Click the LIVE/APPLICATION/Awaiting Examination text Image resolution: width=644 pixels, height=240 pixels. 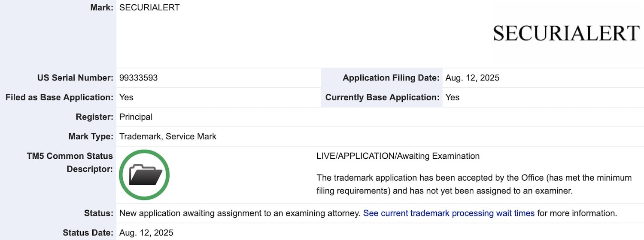pyautogui.click(x=398, y=156)
